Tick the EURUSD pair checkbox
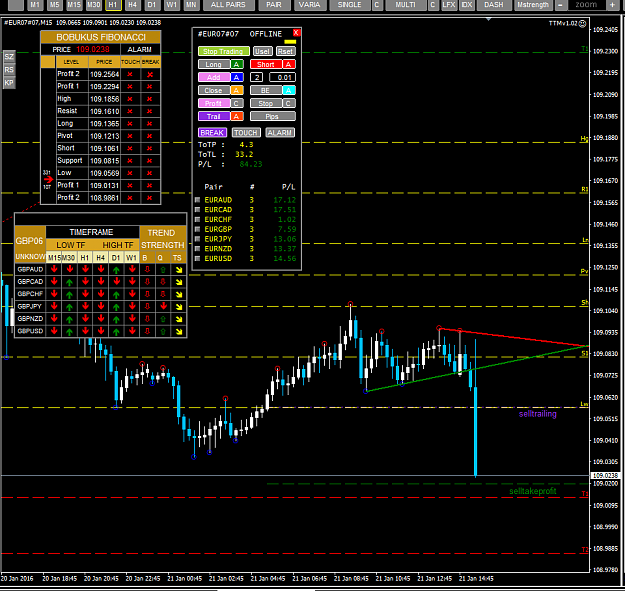Viewport: 625px width, 591px height. (x=197, y=259)
